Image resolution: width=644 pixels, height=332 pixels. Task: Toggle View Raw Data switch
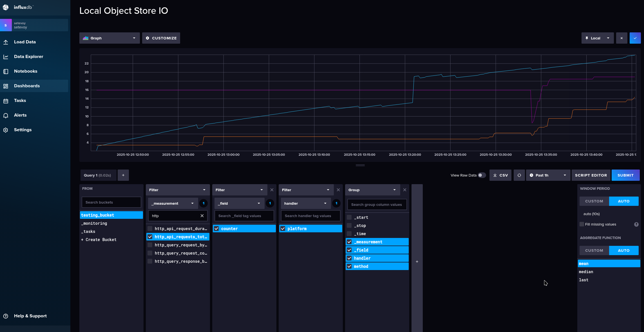(x=482, y=175)
